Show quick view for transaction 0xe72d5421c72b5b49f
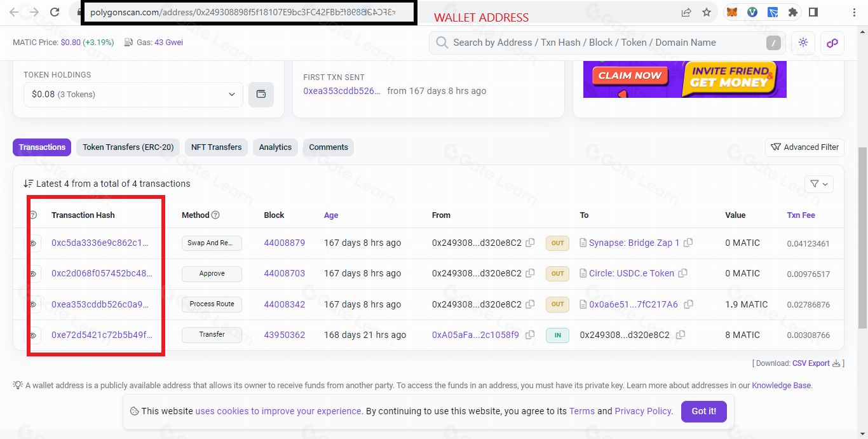 coord(32,335)
